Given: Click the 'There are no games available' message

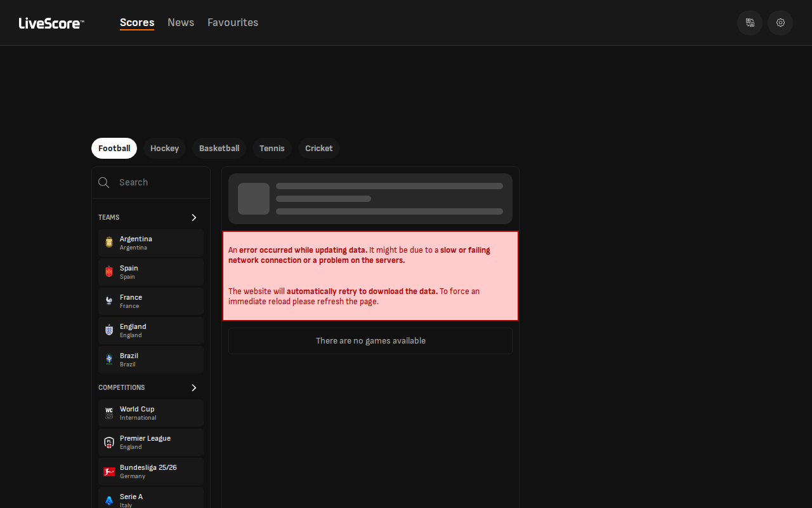Looking at the screenshot, I should pyautogui.click(x=370, y=341).
